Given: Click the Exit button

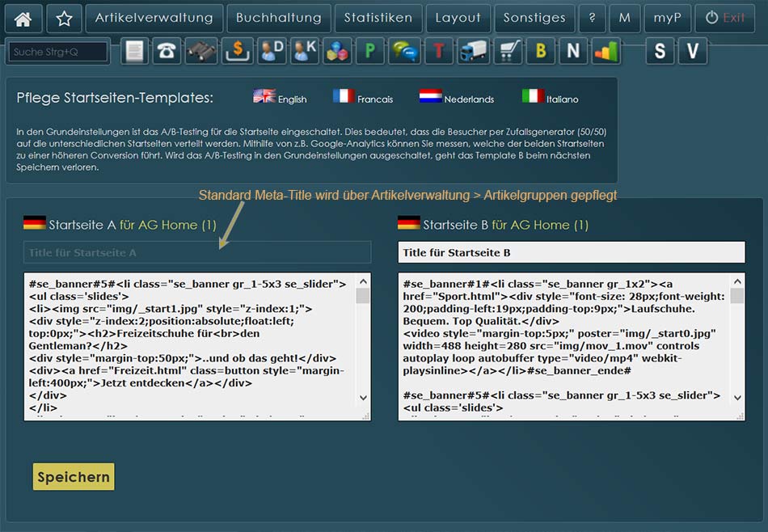Looking at the screenshot, I should [725, 18].
